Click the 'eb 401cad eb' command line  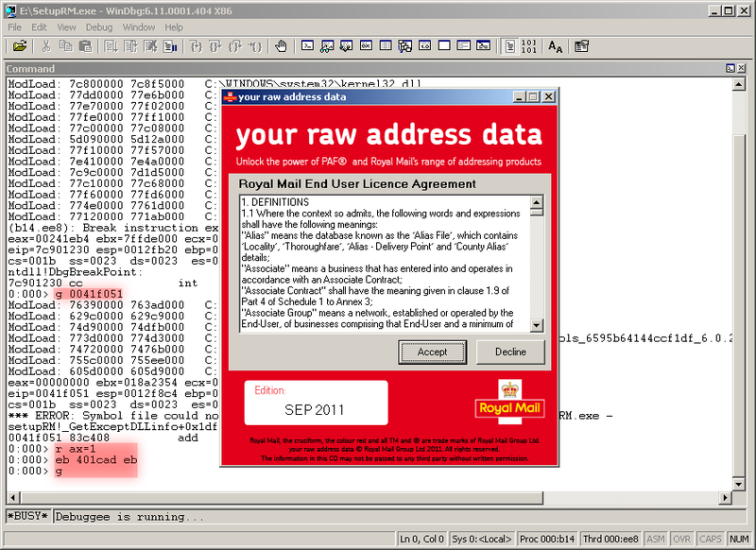[96, 460]
